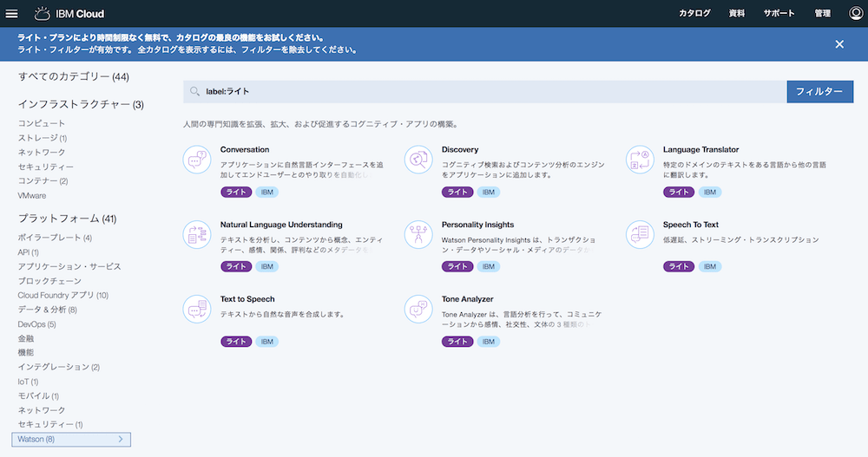
Task: Select コンピュート category
Action: [42, 123]
